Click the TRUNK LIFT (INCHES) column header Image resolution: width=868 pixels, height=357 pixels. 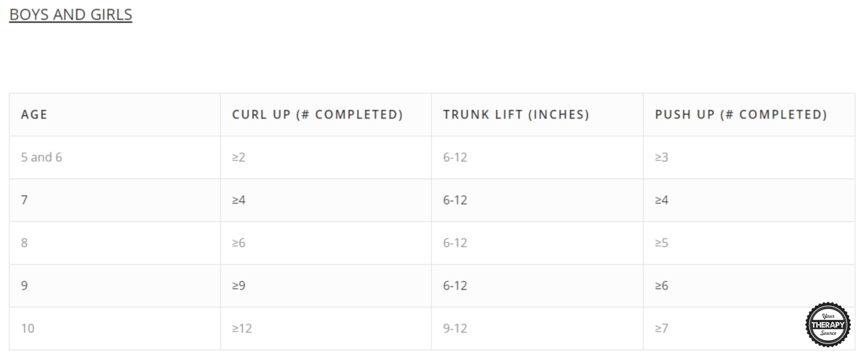click(x=516, y=115)
